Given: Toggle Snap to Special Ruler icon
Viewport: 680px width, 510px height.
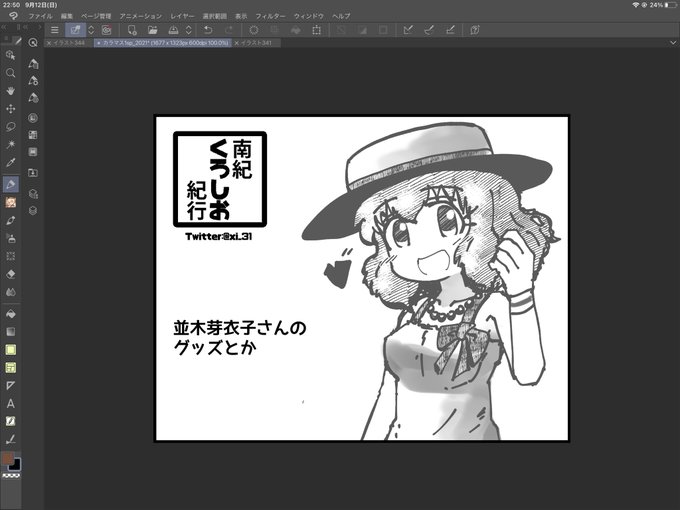Looking at the screenshot, I should [x=429, y=30].
